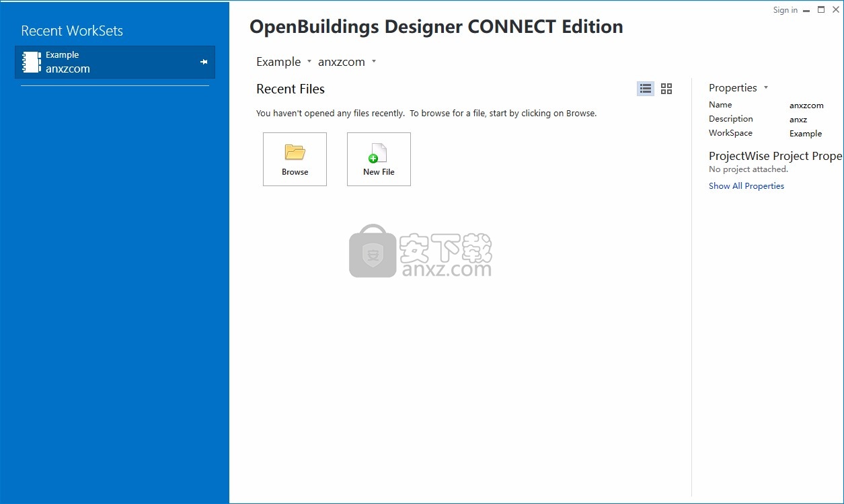Browse for a file to open
844x504 pixels.
point(295,159)
